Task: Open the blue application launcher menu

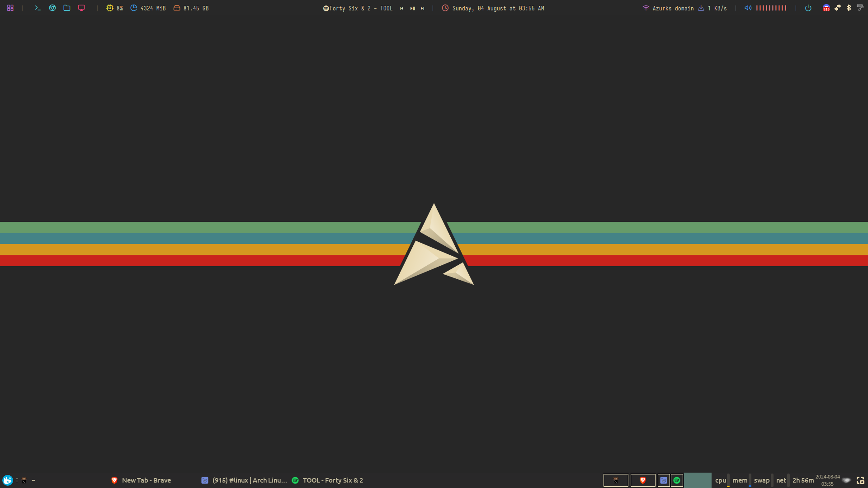Action: pyautogui.click(x=8, y=480)
